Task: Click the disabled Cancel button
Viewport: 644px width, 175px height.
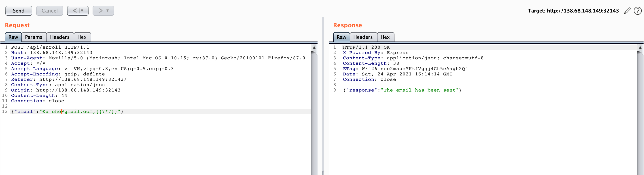Action: [49, 11]
